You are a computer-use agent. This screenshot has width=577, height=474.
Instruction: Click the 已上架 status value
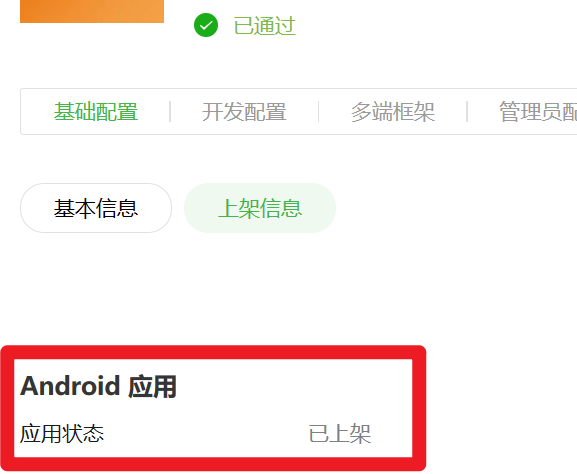[x=340, y=434]
